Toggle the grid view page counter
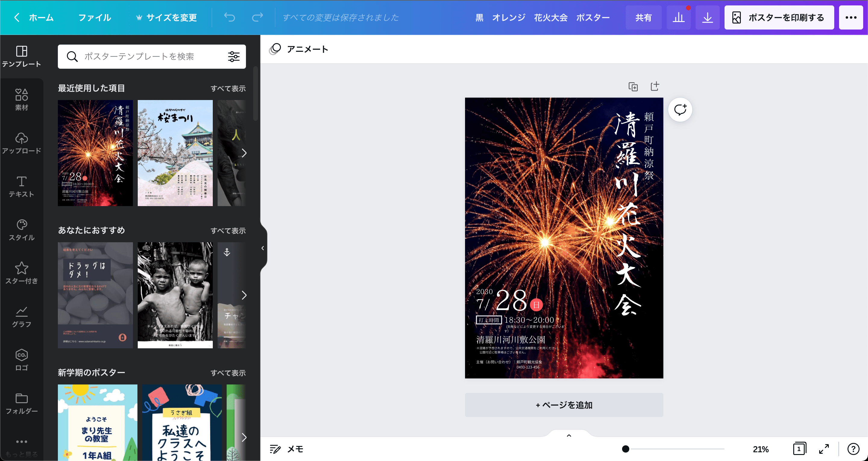 799,449
